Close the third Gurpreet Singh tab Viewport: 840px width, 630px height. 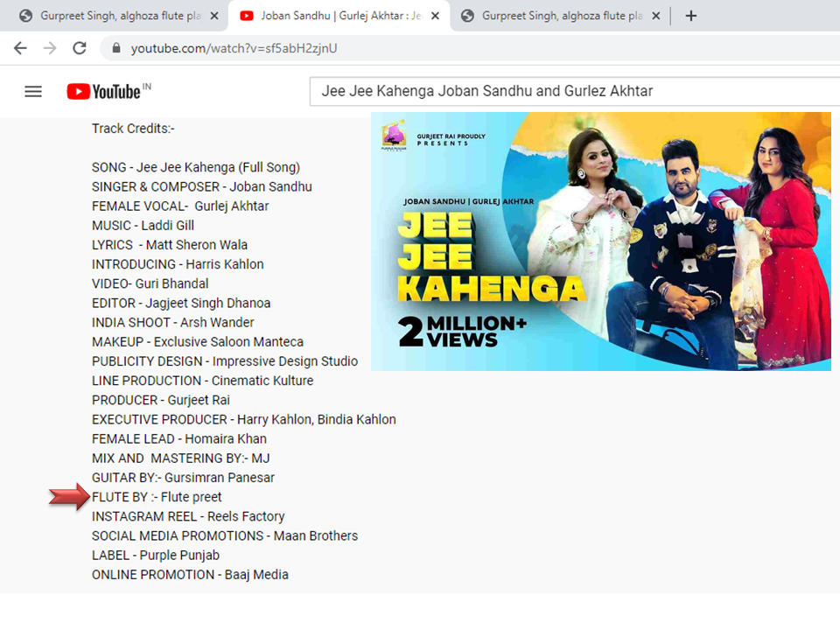coord(655,16)
